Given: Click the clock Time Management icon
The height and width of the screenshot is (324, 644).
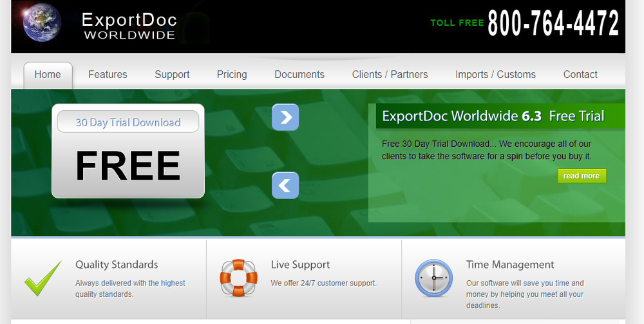Looking at the screenshot, I should [433, 278].
